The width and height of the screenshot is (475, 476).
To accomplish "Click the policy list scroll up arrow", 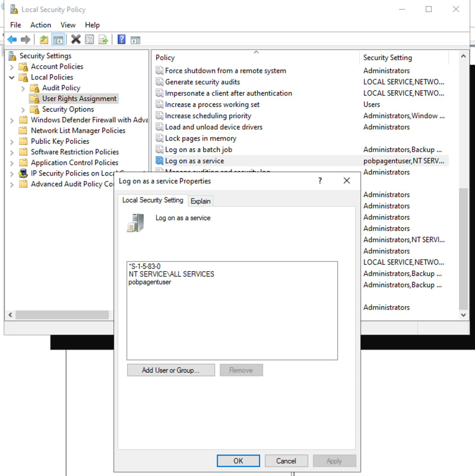I will coord(463,56).
